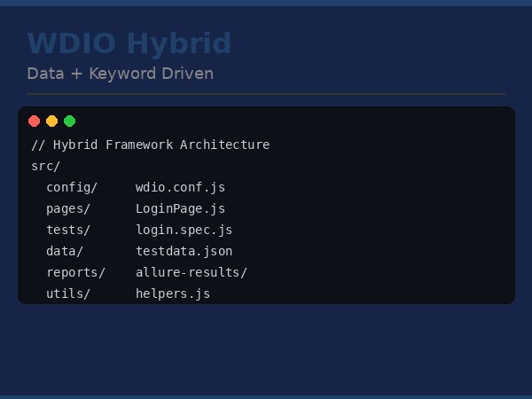The height and width of the screenshot is (399, 532).
Task: Expand the reports/ folder
Action: click(x=75, y=272)
